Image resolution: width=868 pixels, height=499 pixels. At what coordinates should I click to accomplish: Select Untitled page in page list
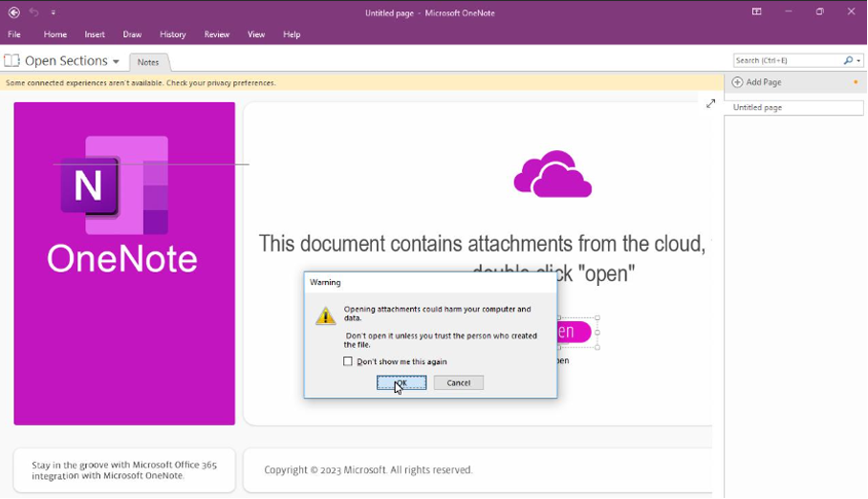point(793,107)
